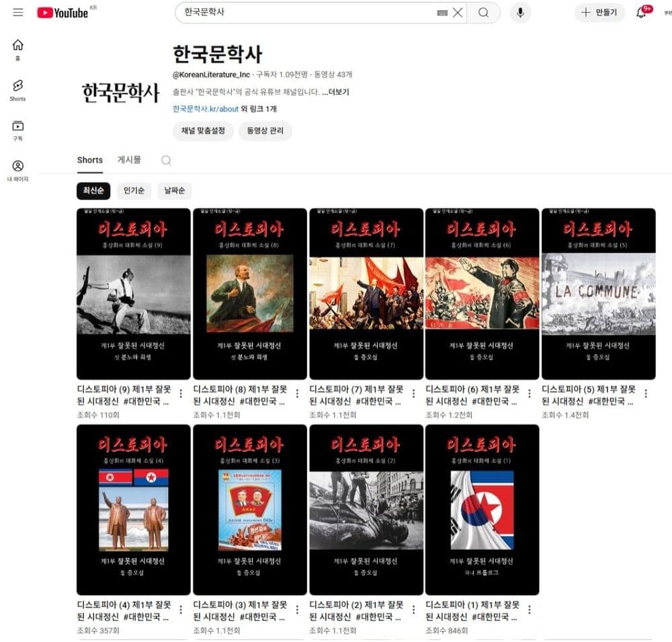This screenshot has width=672, height=642.
Task: Open the notifications bell
Action: pyautogui.click(x=640, y=13)
